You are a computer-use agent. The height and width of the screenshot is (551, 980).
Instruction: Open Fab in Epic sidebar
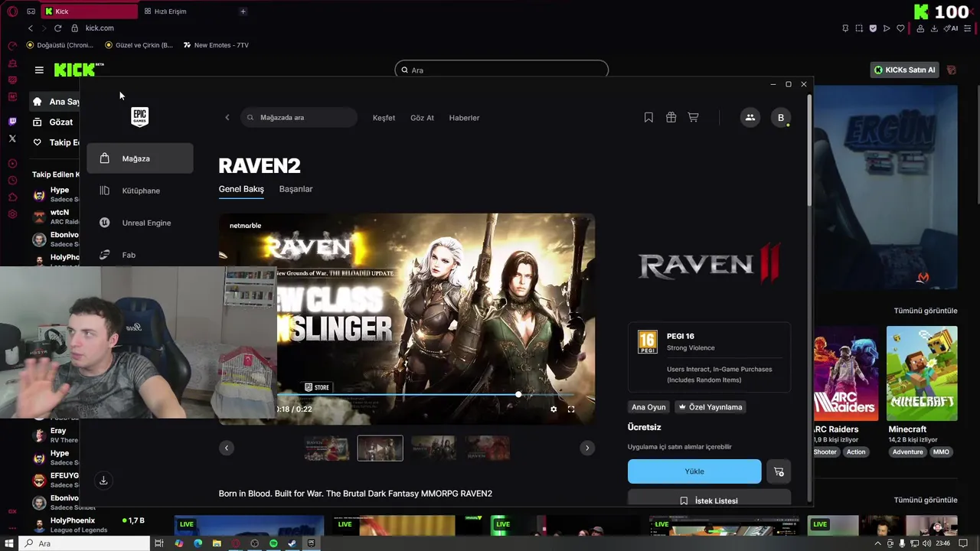tap(140, 255)
